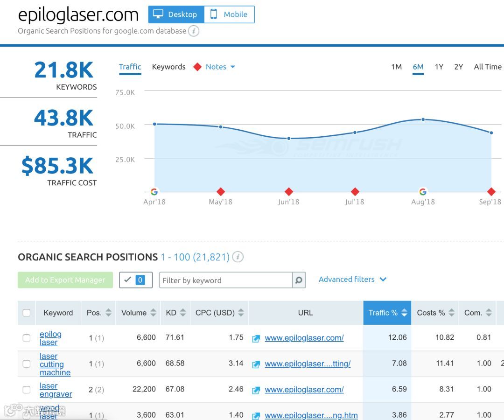Select the 1Y time range
Viewport: 504px width, 420px height.
(439, 67)
